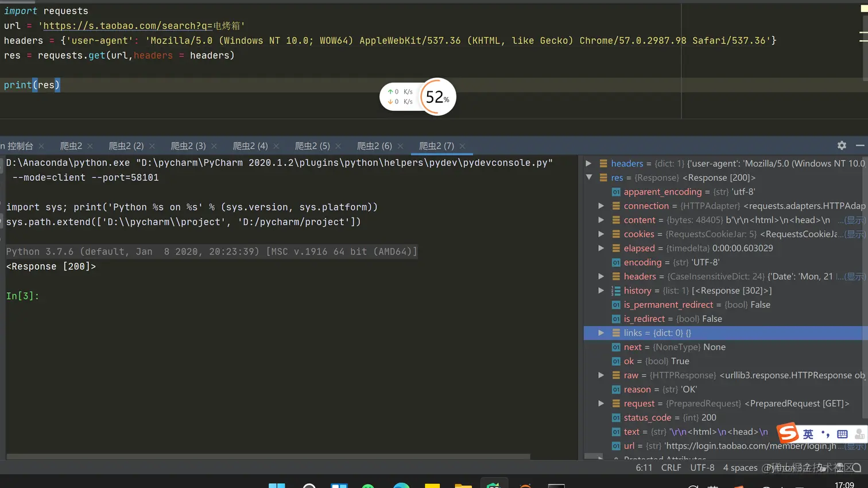Select the text str variable row
Viewport: 868px width, 488px height.
[x=724, y=432]
